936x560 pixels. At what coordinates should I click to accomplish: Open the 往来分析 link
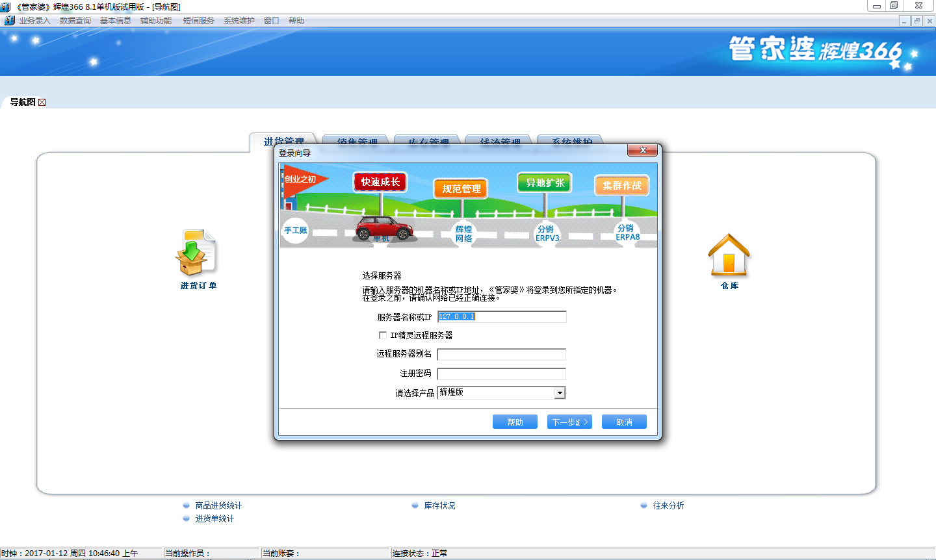tap(668, 505)
